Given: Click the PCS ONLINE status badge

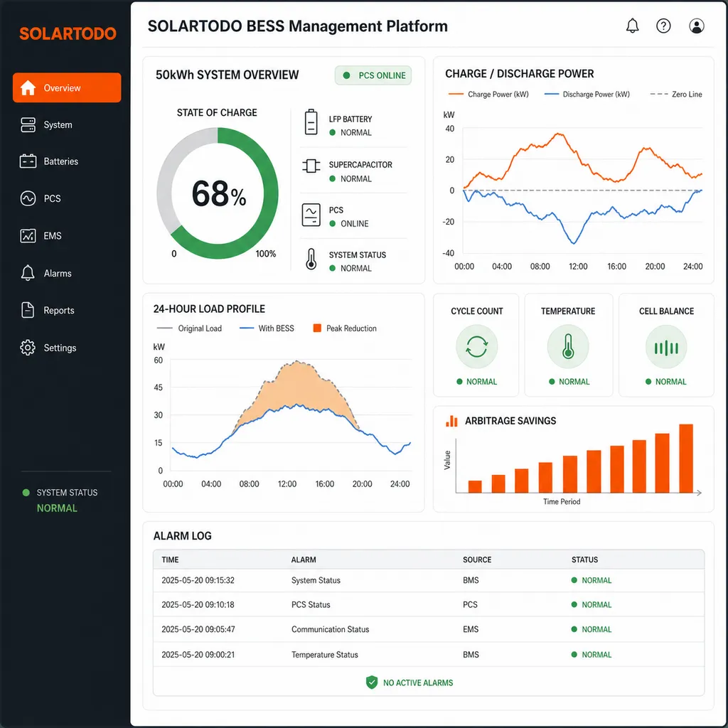Looking at the screenshot, I should (373, 75).
